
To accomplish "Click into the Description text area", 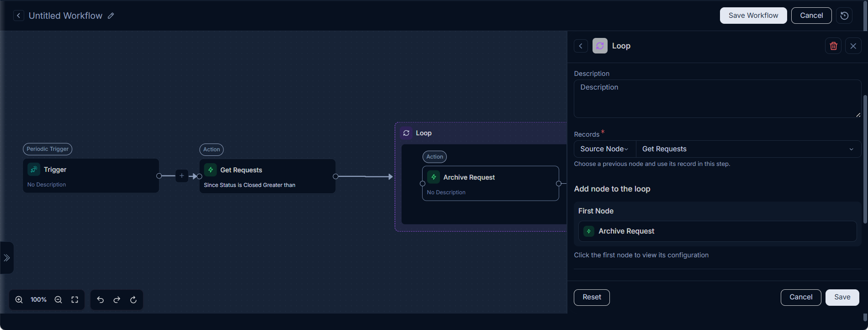I will [x=717, y=99].
